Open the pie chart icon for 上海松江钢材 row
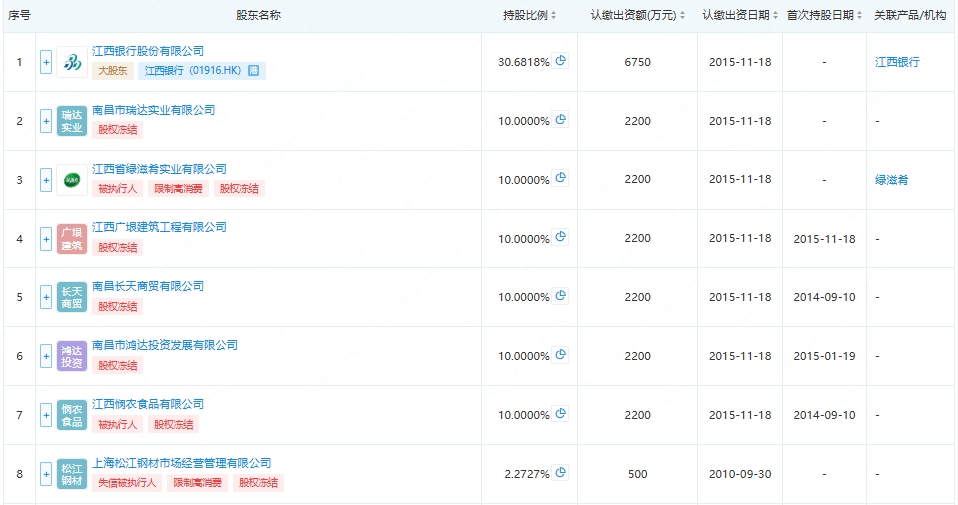The width and height of the screenshot is (958, 505). pyautogui.click(x=560, y=473)
